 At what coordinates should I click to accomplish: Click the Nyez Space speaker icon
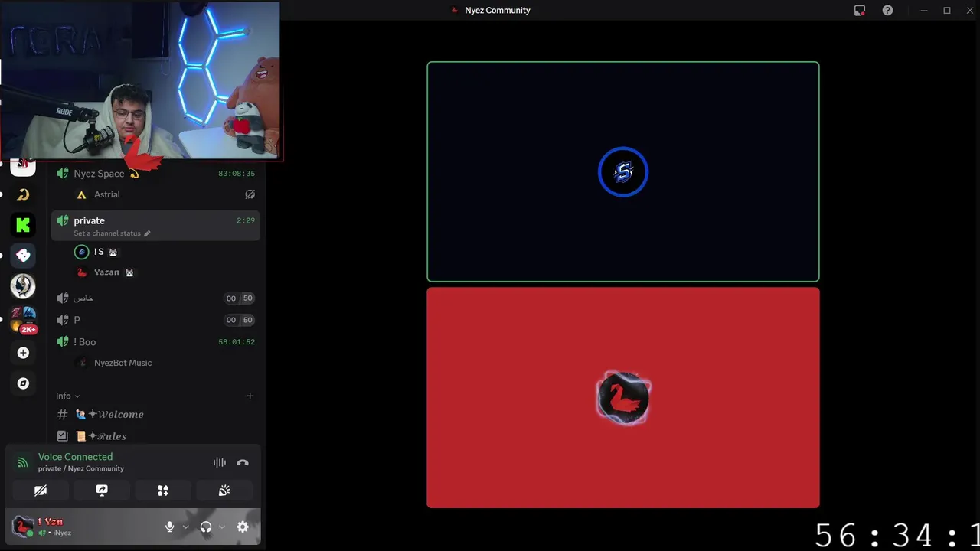coord(63,174)
